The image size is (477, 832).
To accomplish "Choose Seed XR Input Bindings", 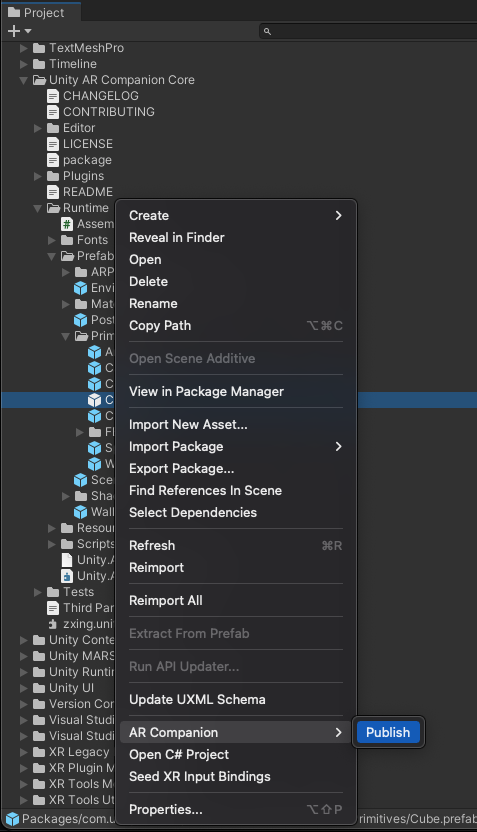I will (236, 776).
